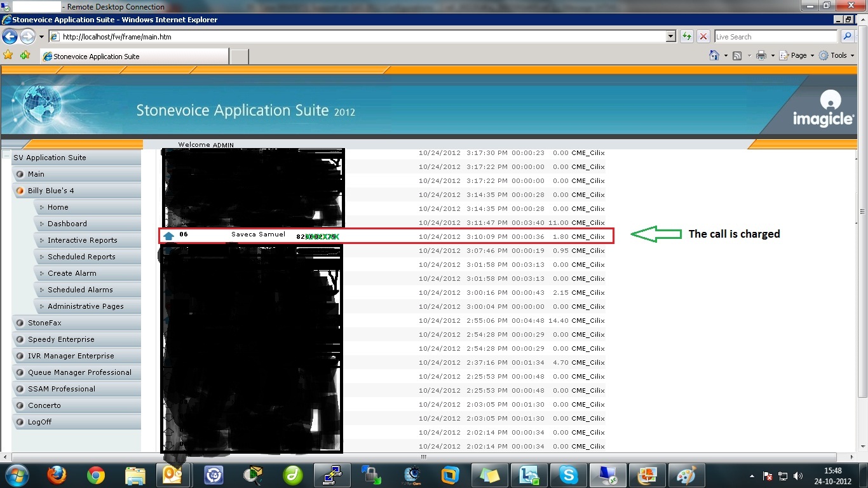The height and width of the screenshot is (488, 868).
Task: Launch Firefox from the taskbar
Action: coord(57,475)
